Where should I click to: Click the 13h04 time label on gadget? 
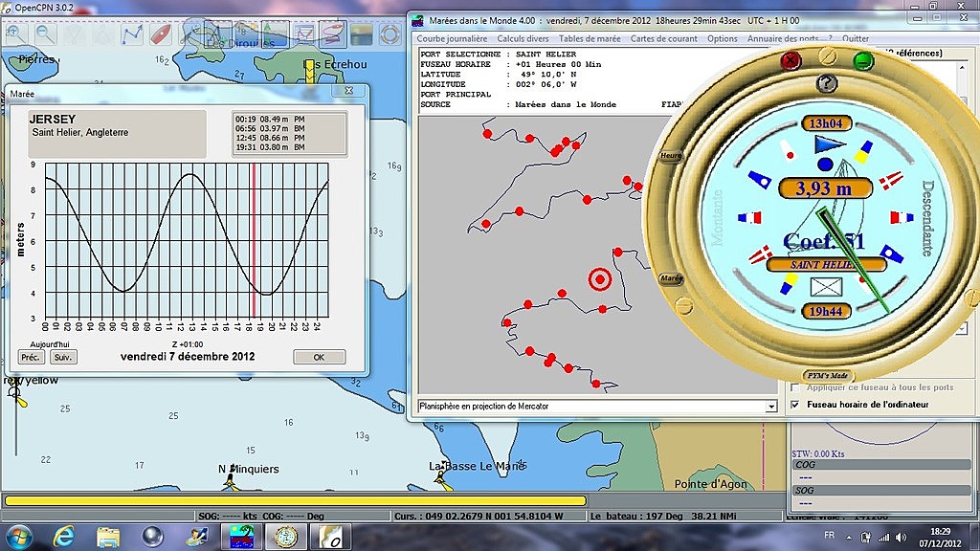pos(826,123)
